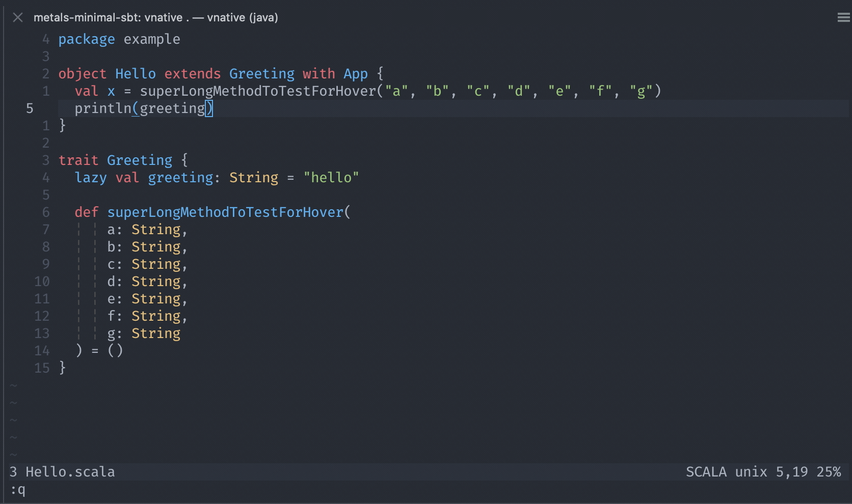Click the opening brace of trait Greeting
Image resolution: width=852 pixels, height=504 pixels.
(x=184, y=160)
